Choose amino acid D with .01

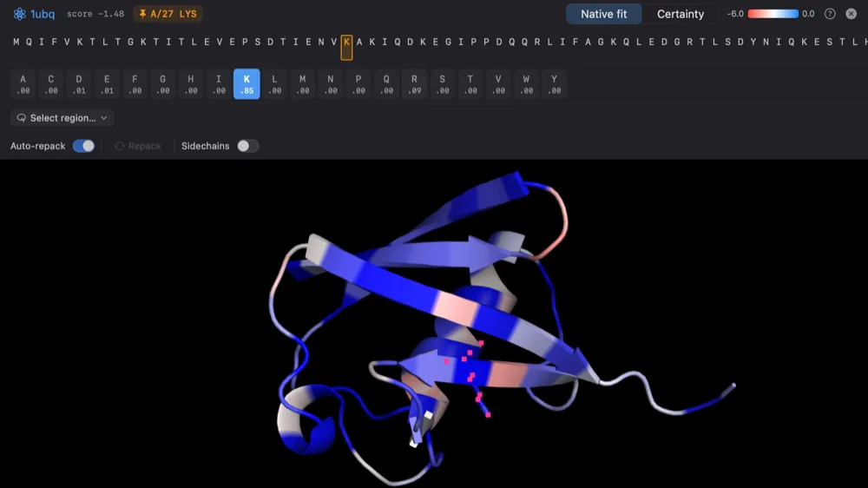pos(79,84)
